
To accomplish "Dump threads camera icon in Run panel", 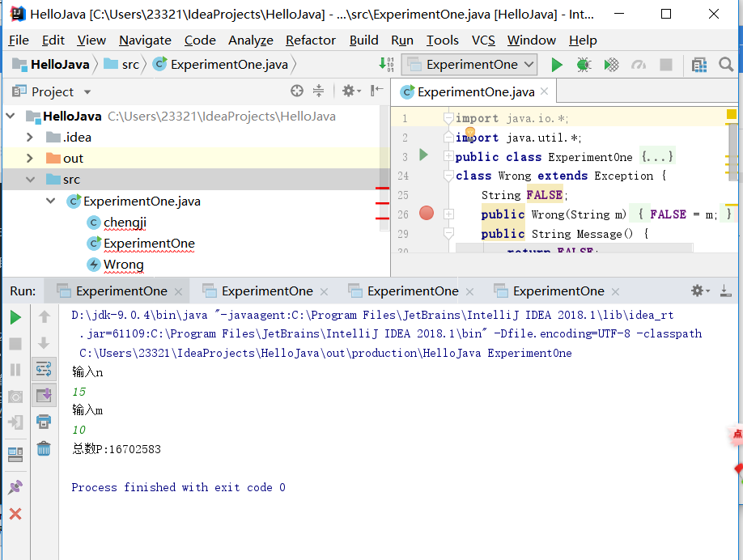I will 15,396.
